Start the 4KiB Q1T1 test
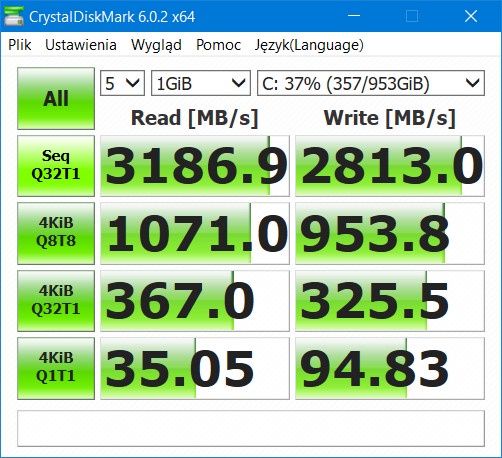The height and width of the screenshot is (458, 502). 56,368
